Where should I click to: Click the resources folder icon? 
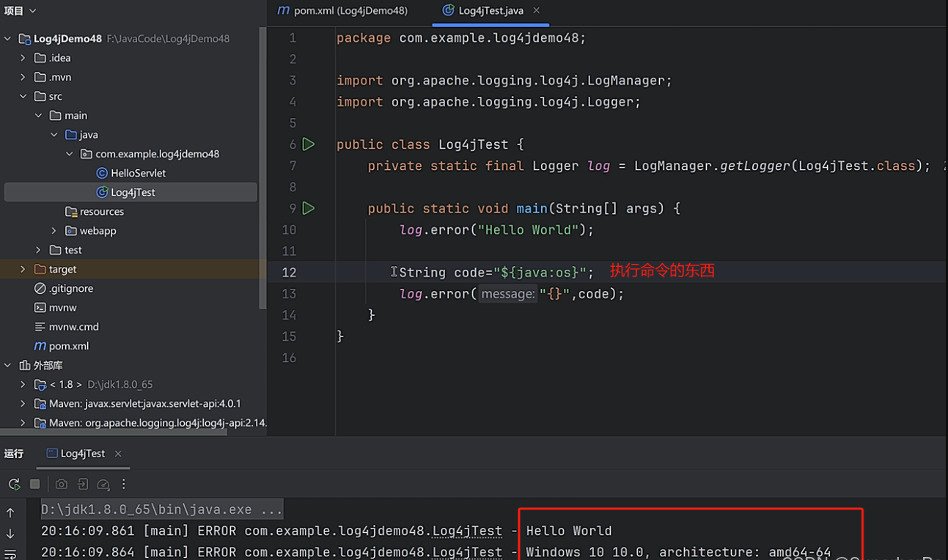pos(71,212)
